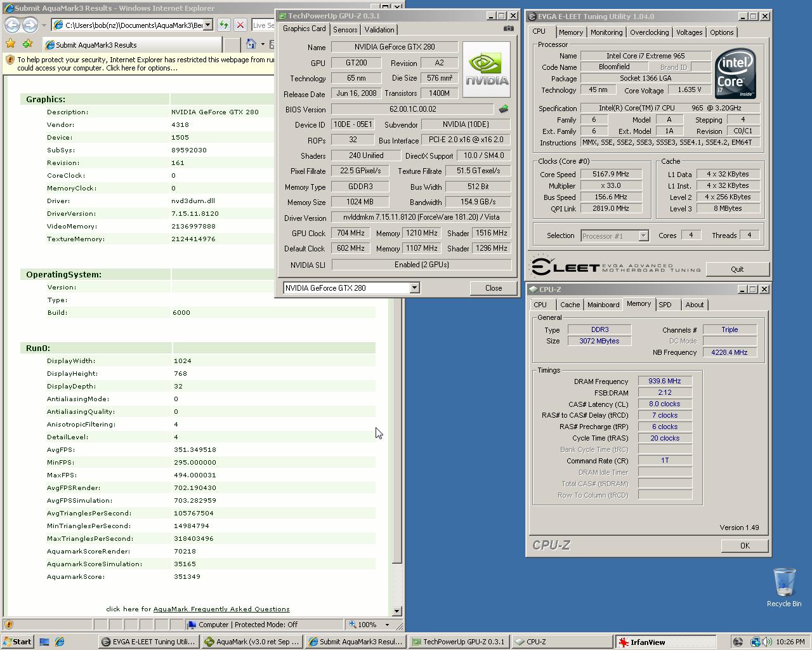Open E-LEET Voltages tab
The width and height of the screenshot is (812, 650).
pyautogui.click(x=689, y=32)
